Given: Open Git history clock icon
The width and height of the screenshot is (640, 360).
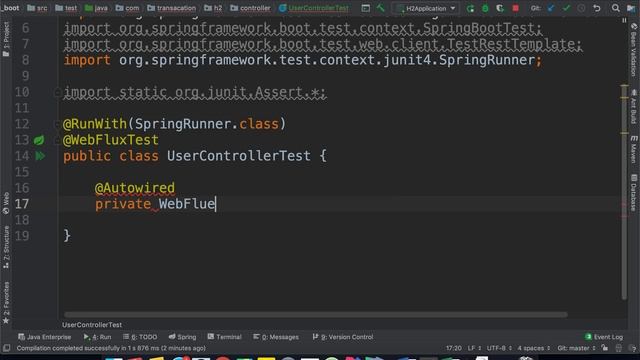Looking at the screenshot, I should [x=581, y=8].
